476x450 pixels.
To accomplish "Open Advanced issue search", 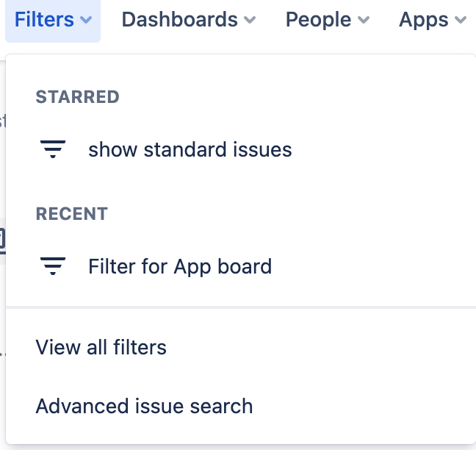I will pyautogui.click(x=144, y=407).
